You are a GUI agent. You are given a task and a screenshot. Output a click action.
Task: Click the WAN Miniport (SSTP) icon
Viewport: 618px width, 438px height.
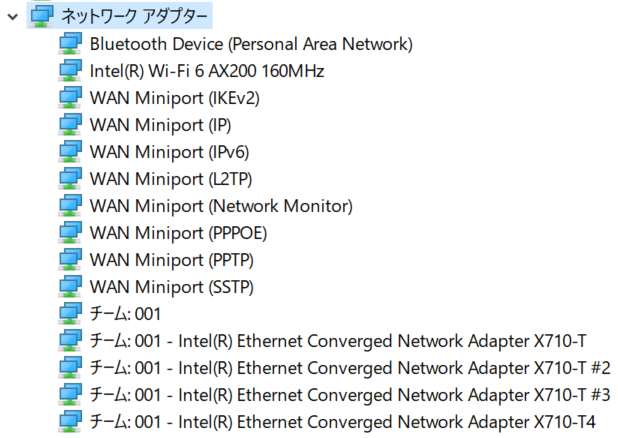[71, 287]
